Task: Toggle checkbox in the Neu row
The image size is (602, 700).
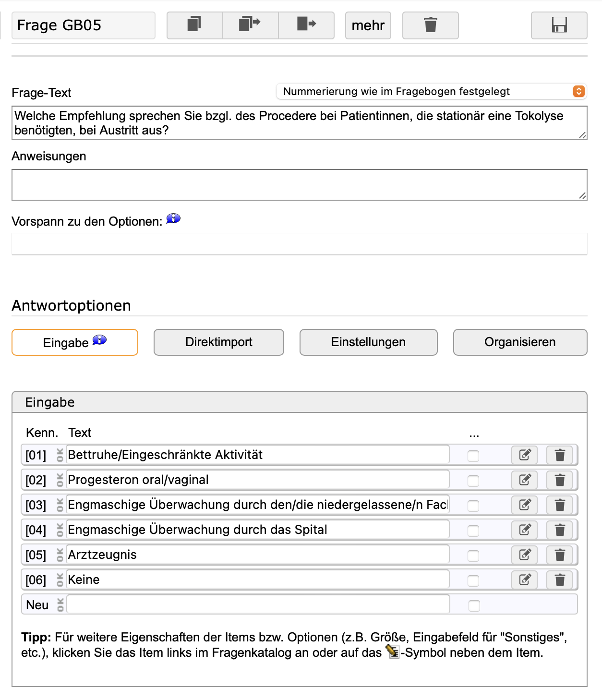Action: pos(474,605)
